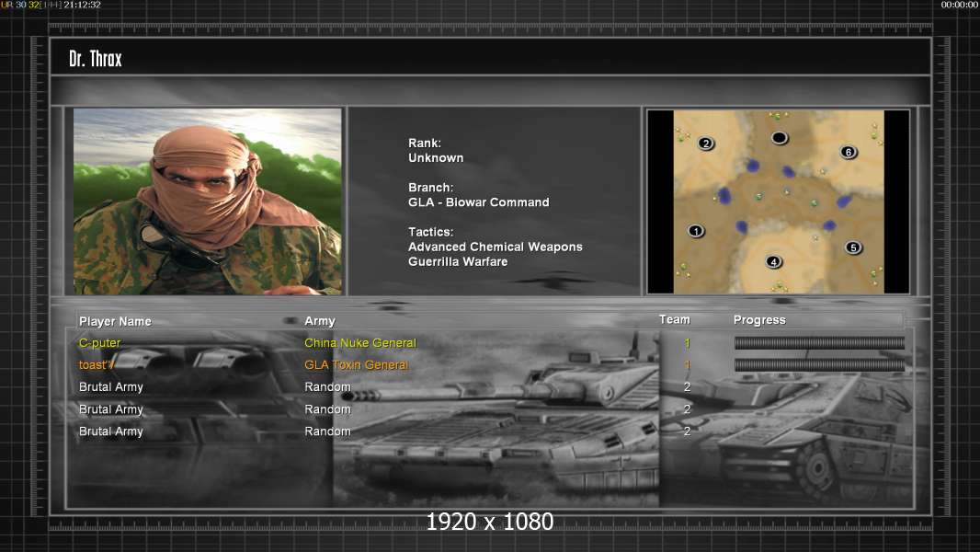
Task: Click toast's loading progress bar
Action: [x=819, y=364]
